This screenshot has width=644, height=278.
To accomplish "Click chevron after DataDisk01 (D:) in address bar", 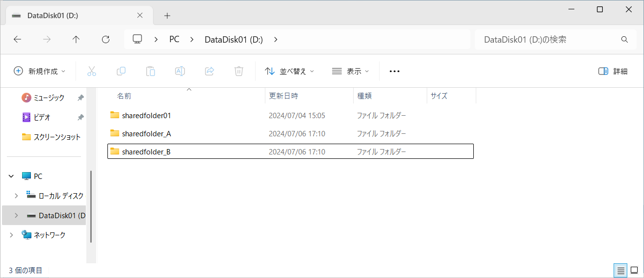I will (x=276, y=40).
